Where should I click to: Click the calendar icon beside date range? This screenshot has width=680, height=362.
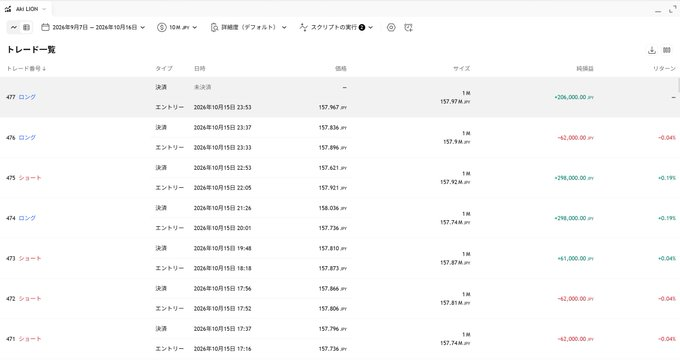pos(45,27)
